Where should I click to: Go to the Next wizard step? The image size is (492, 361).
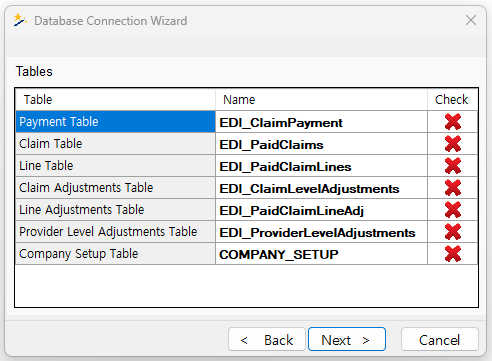point(347,339)
